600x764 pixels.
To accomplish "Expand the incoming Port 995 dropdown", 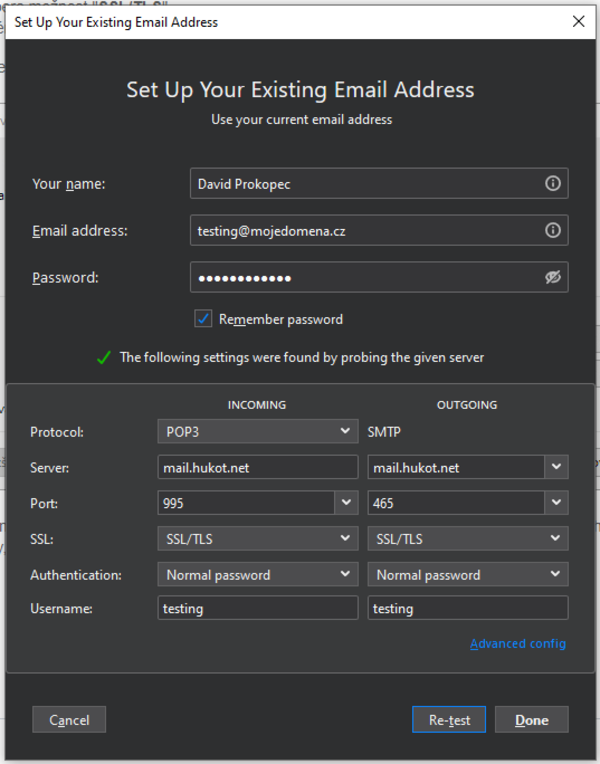I will pos(346,503).
